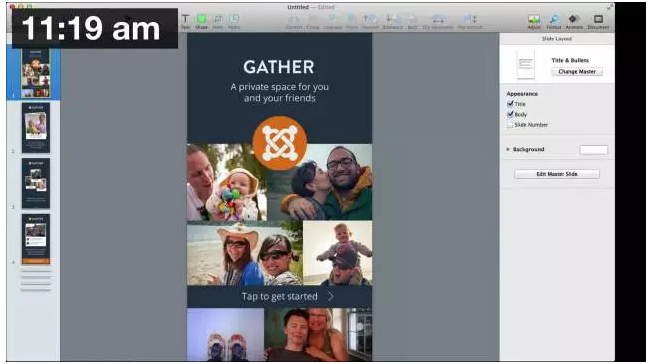Open the Format inspector
Viewport: 650px width, 364px height.
(553, 21)
